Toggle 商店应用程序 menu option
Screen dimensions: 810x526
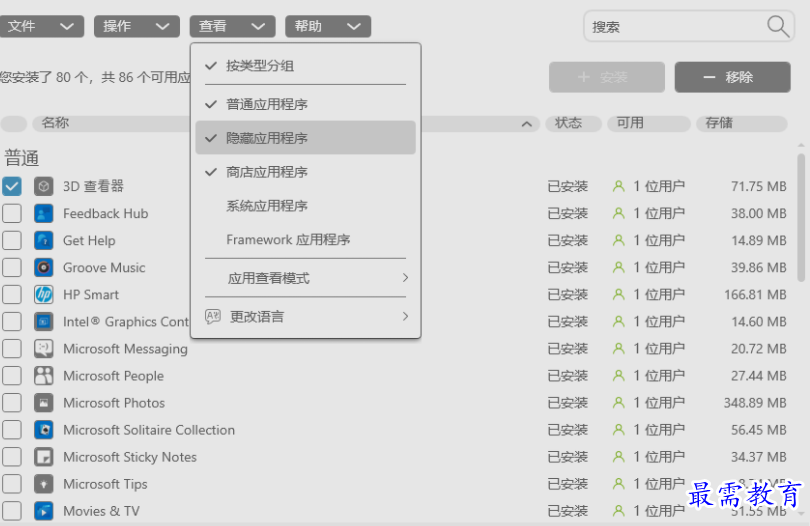pyautogui.click(x=305, y=172)
